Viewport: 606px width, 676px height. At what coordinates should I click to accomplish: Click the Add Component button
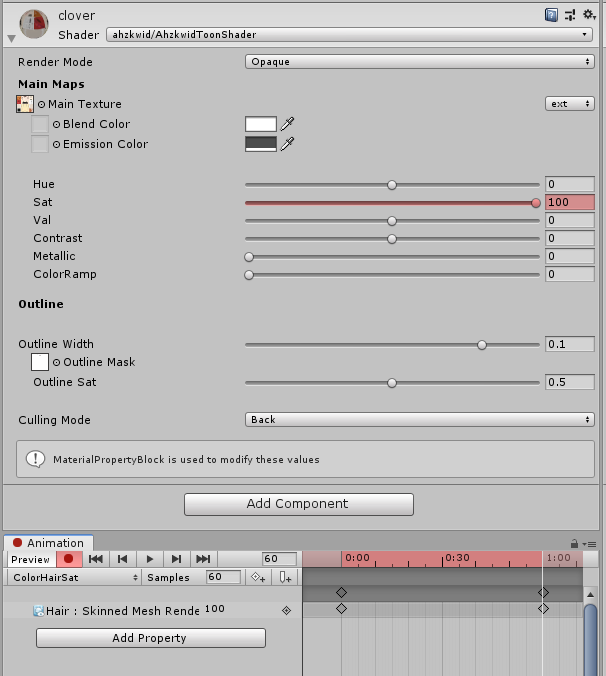tap(299, 504)
